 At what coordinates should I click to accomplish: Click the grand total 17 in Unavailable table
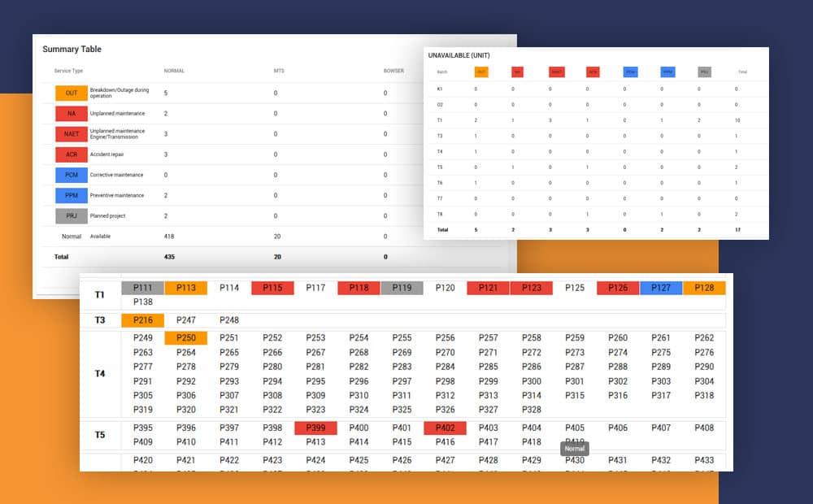(737, 230)
